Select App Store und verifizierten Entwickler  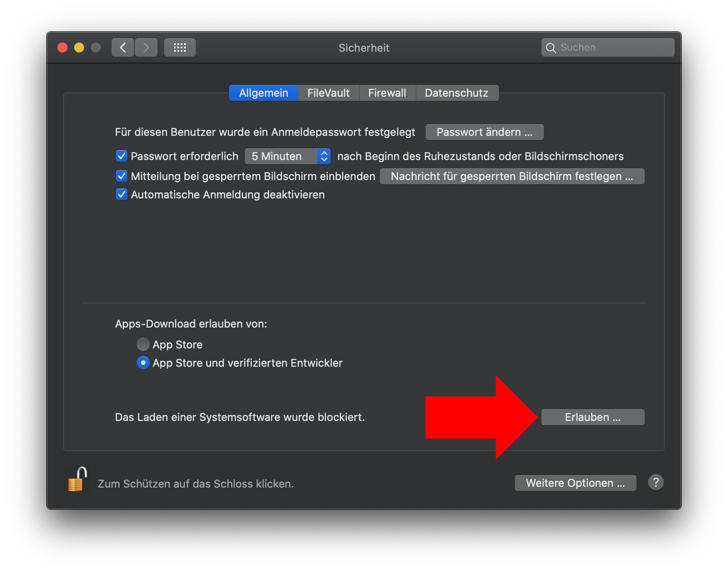[143, 363]
